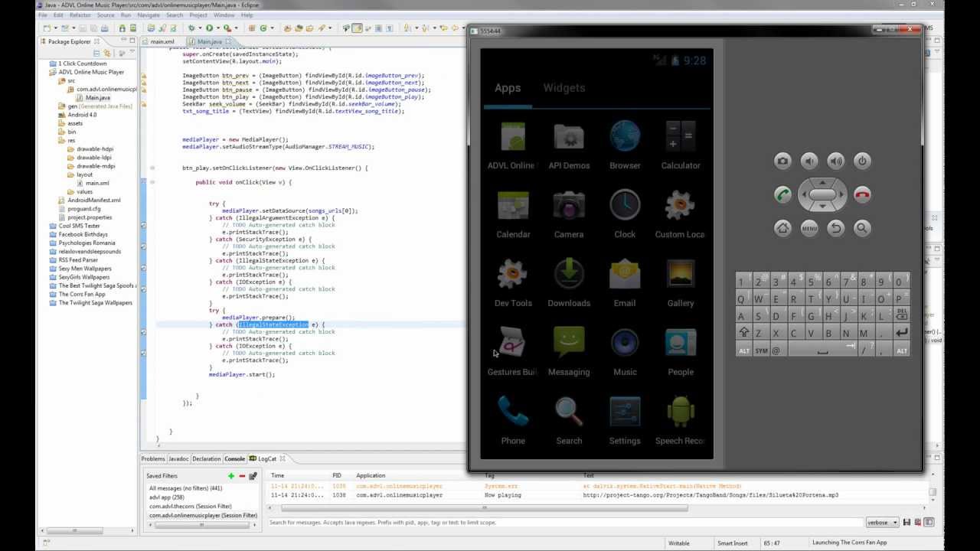Click the green call button on emulator
Viewport: 980px width, 551px height.
click(782, 194)
